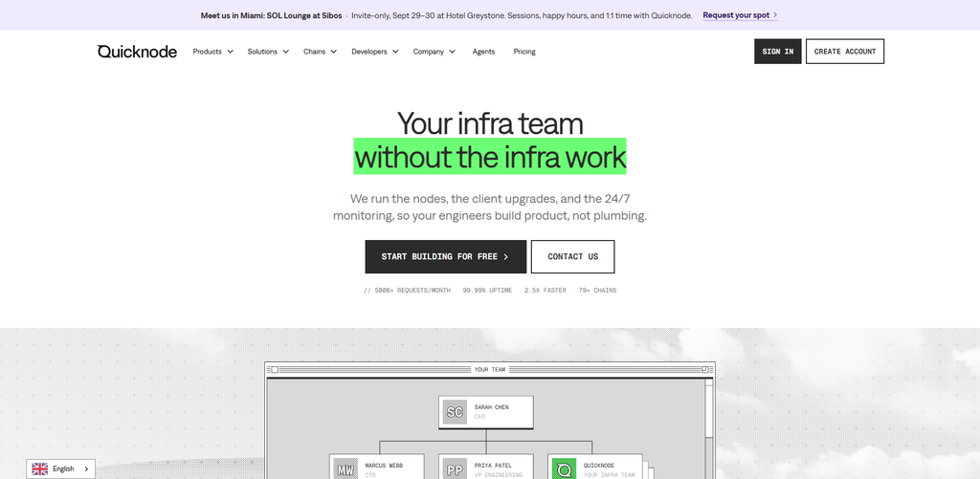The height and width of the screenshot is (479, 980).
Task: Click Request your spot link
Action: point(740,15)
